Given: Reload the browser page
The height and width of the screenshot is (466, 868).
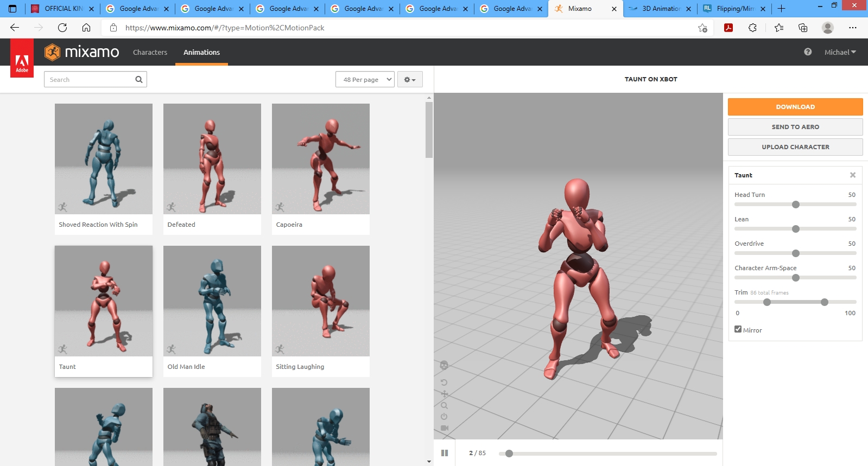Looking at the screenshot, I should [x=62, y=28].
